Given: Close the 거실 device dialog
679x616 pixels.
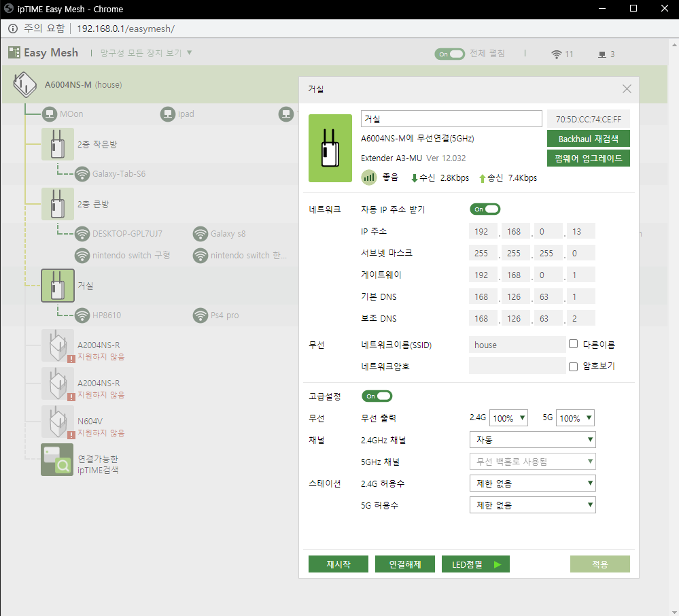Looking at the screenshot, I should (x=627, y=89).
